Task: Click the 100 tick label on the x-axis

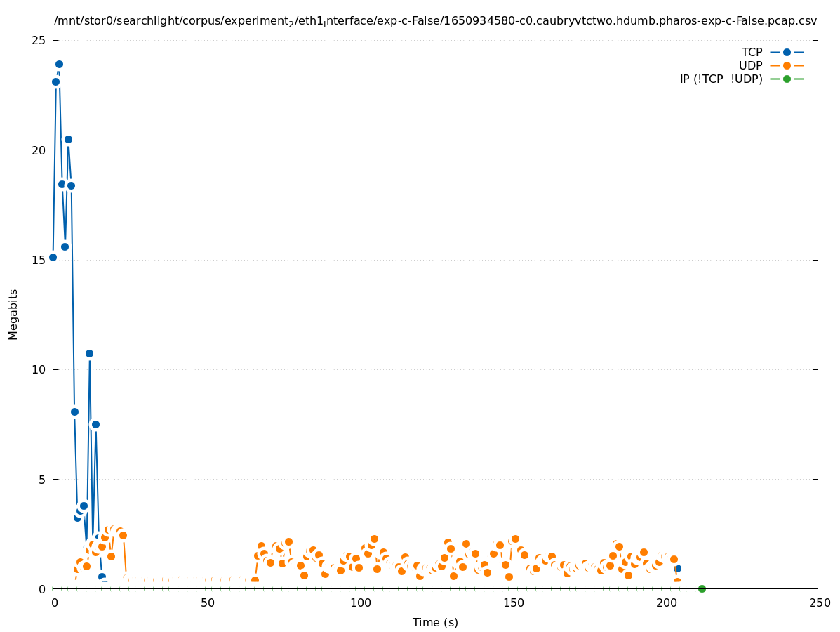Action: (360, 603)
